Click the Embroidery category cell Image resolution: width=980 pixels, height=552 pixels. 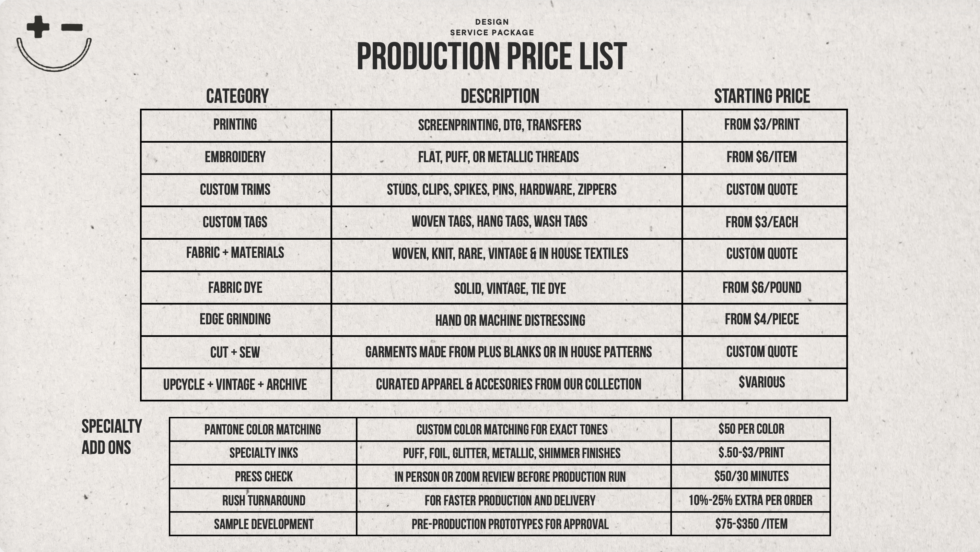(235, 157)
